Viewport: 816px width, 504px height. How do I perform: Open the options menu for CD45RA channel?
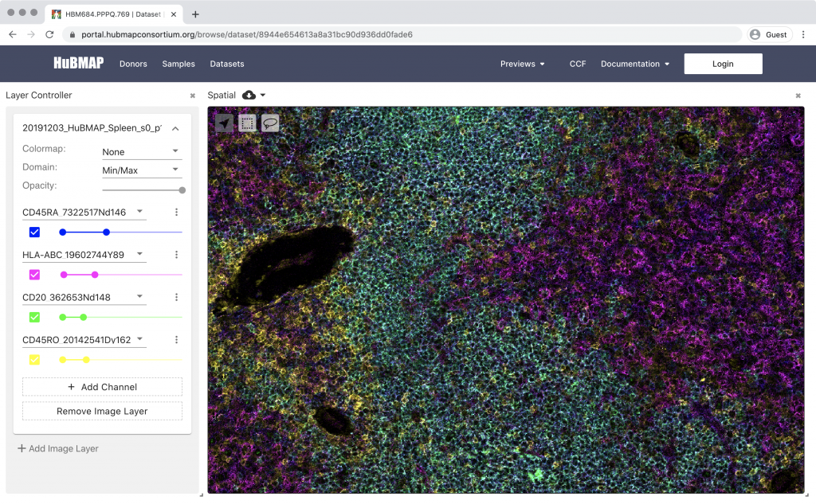pos(176,212)
